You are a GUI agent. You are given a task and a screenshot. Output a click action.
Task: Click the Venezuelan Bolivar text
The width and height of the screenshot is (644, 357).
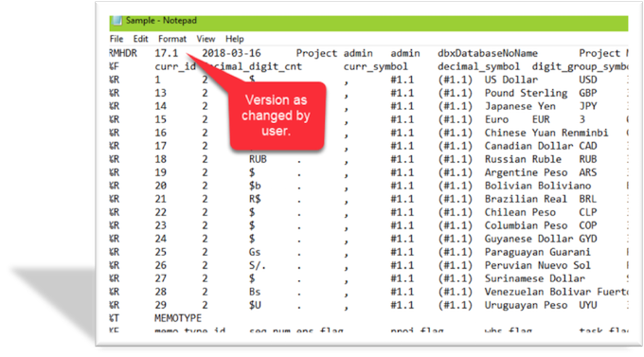coord(538,292)
